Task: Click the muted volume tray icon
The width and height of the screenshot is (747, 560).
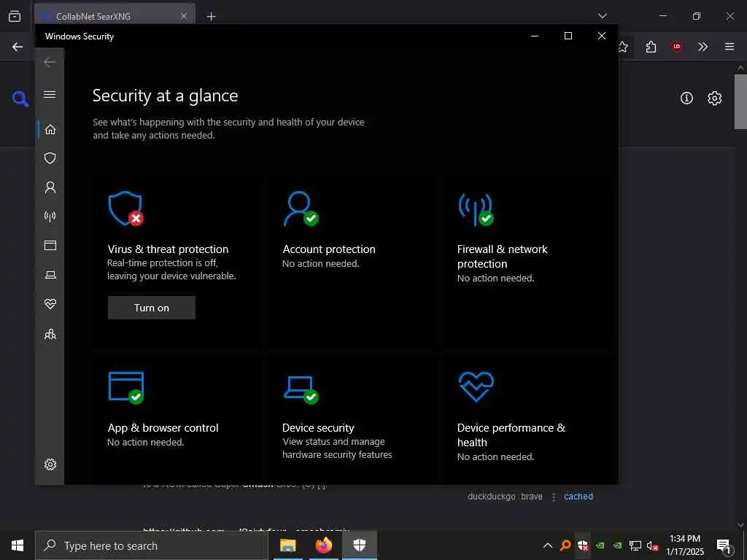Action: point(653,545)
